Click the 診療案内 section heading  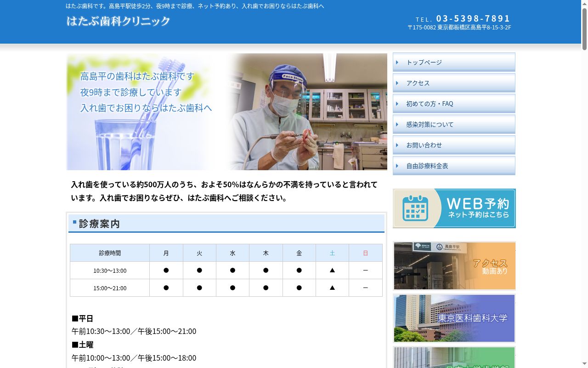(x=226, y=224)
